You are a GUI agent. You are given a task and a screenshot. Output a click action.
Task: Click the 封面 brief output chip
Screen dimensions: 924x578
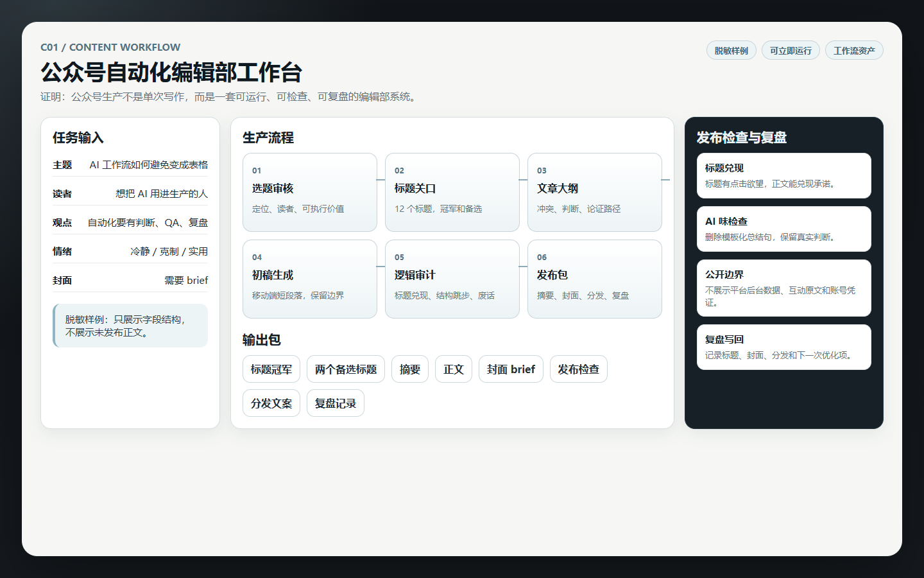point(511,369)
